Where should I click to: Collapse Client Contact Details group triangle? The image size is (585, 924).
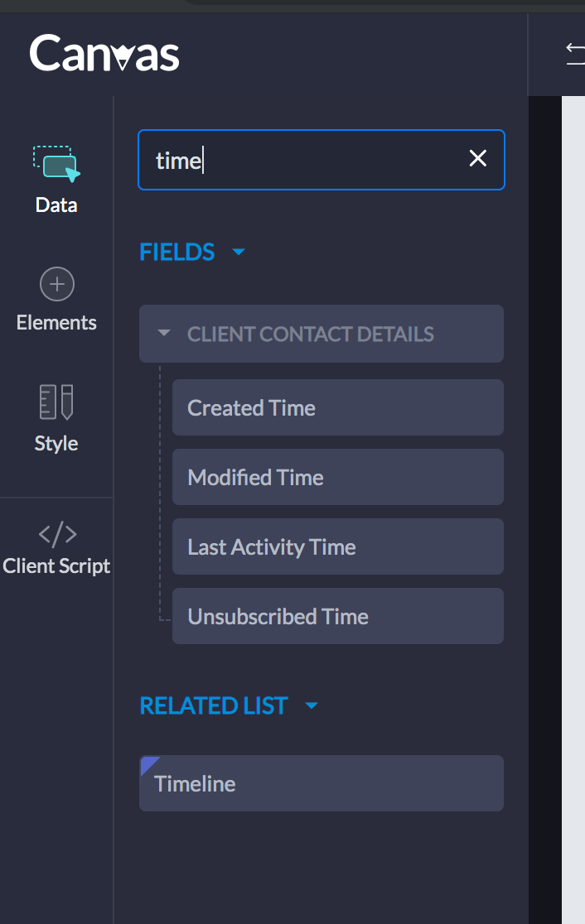click(164, 334)
